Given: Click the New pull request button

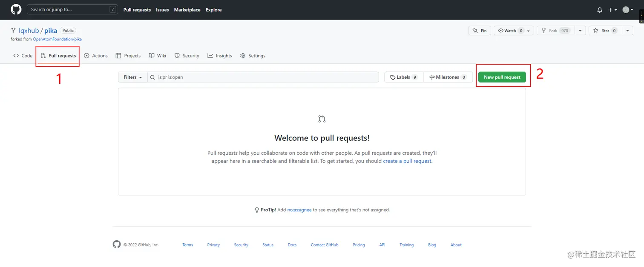Looking at the screenshot, I should click(502, 77).
